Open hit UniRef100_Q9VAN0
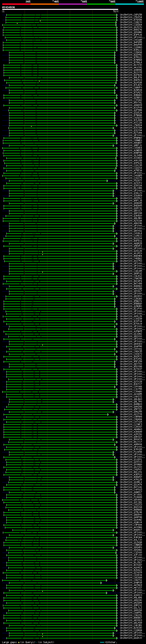Screen dimensions: 146x644 (x=131, y=32)
